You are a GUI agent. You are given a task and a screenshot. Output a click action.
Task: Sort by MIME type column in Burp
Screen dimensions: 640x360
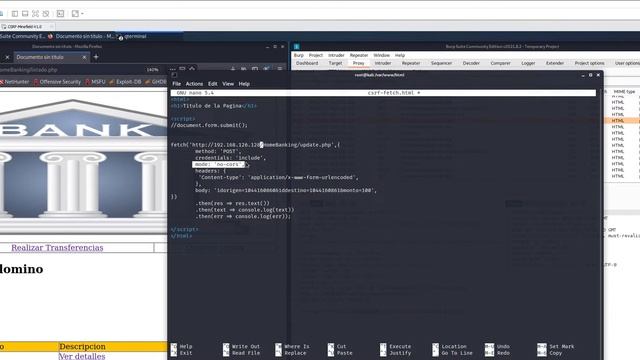click(624, 92)
